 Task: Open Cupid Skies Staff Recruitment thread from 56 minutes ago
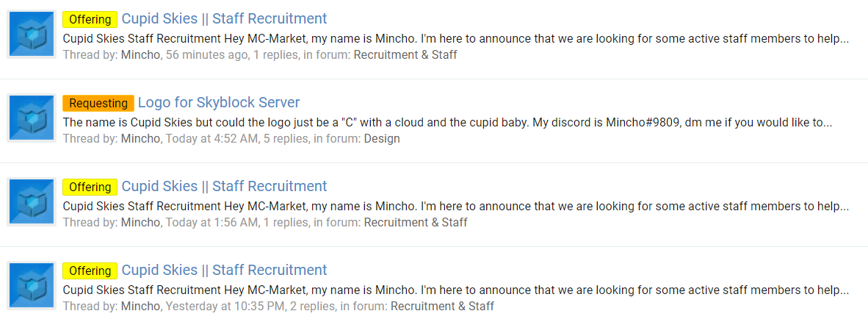click(224, 19)
